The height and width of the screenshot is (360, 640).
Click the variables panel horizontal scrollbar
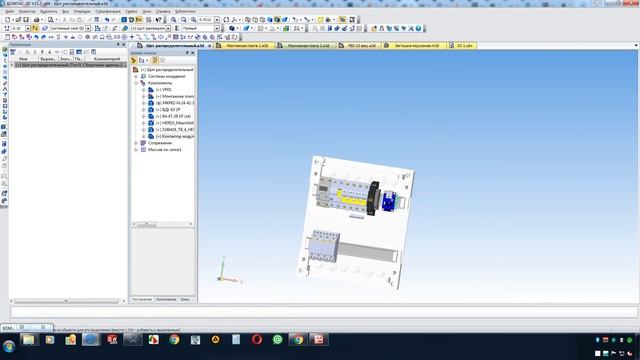pos(67,301)
